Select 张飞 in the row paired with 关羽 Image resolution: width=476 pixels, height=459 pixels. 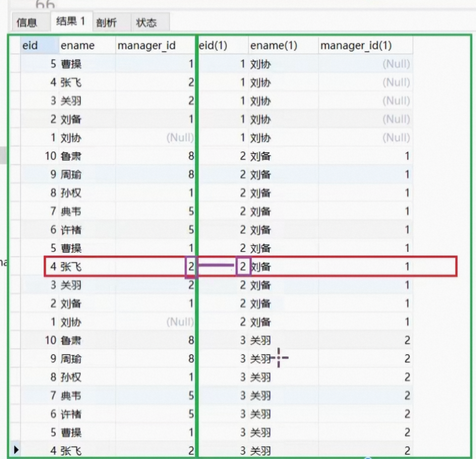click(x=71, y=451)
